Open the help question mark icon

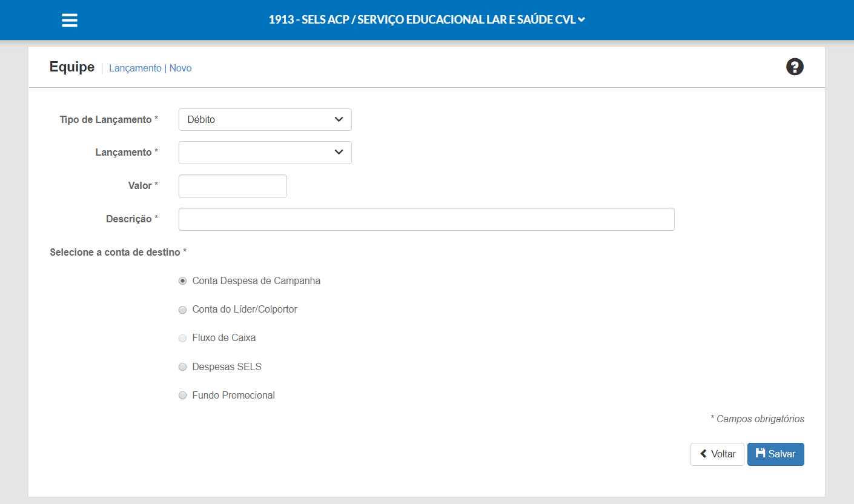pyautogui.click(x=795, y=67)
